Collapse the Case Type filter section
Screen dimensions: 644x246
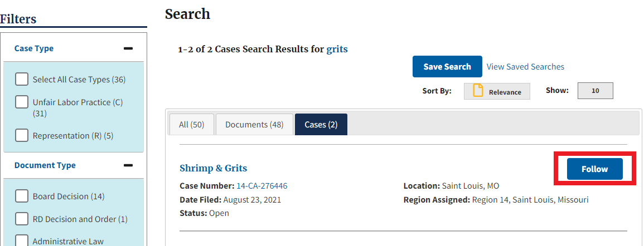pyautogui.click(x=128, y=48)
